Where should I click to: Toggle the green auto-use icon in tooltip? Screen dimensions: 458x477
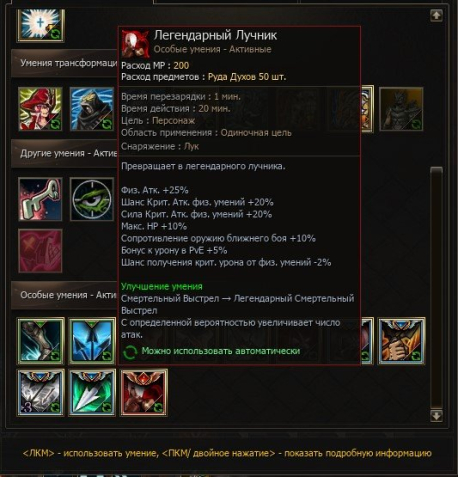(x=130, y=352)
